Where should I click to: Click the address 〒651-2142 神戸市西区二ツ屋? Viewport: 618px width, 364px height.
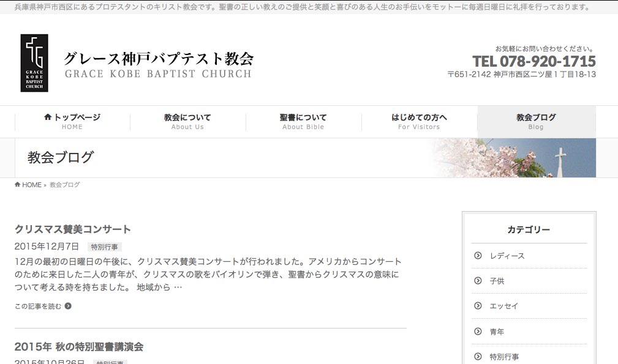coord(522,75)
